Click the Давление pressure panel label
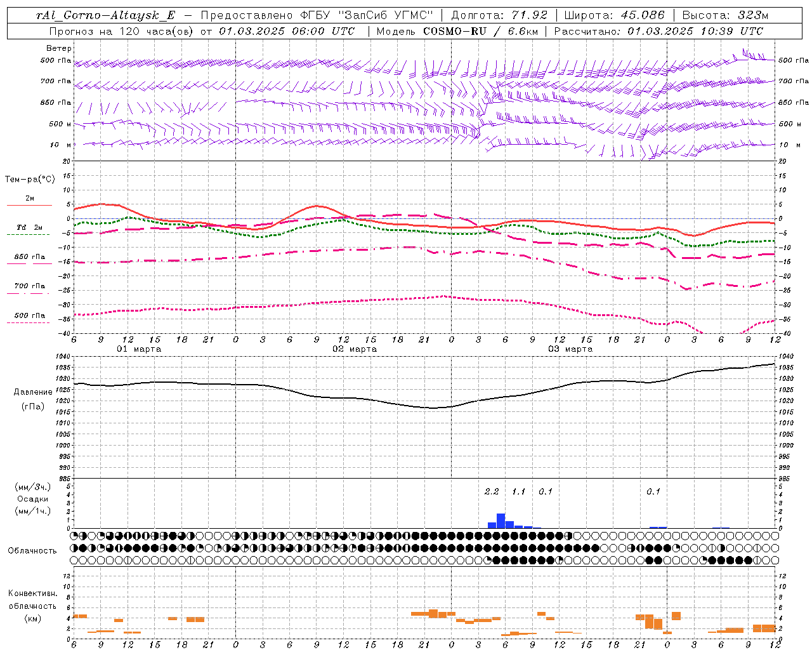 pos(33,392)
